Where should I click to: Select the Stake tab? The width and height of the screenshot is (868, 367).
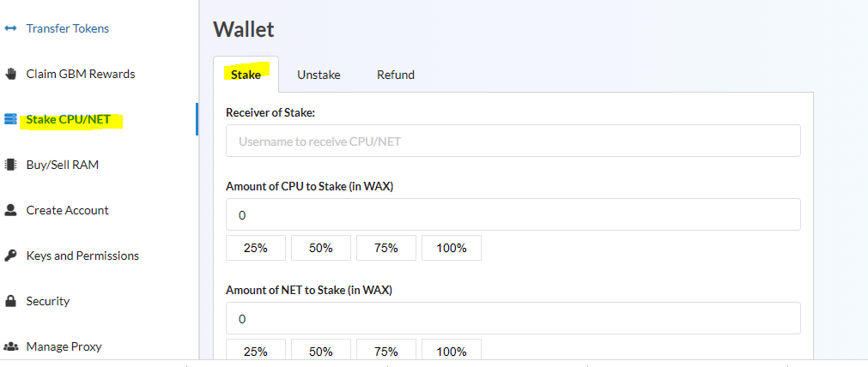pos(246,75)
